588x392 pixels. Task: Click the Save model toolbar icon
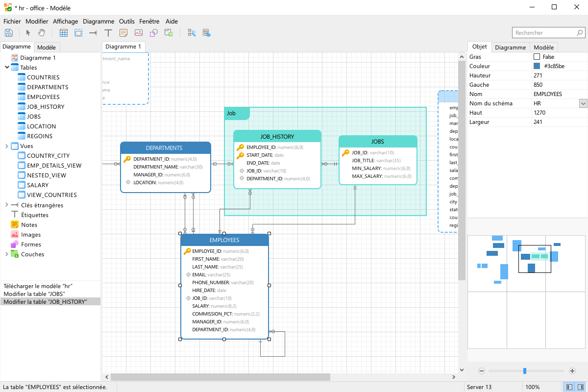tap(9, 33)
